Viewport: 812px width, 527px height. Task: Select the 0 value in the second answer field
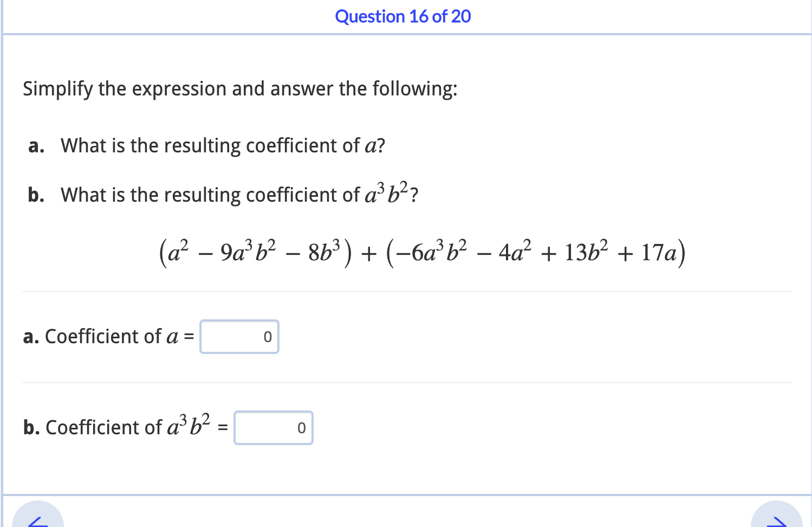tap(301, 428)
